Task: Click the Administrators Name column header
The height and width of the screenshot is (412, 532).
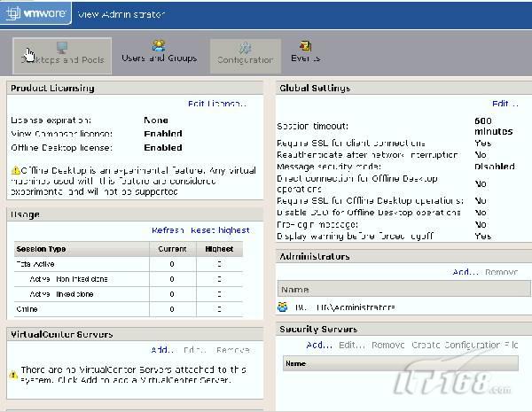Action: click(x=403, y=289)
